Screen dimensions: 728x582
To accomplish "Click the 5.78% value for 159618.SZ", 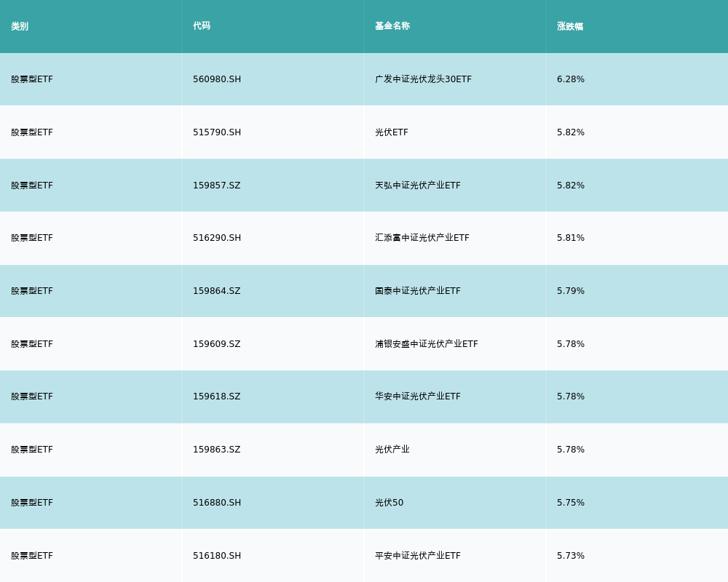I will (x=571, y=396).
